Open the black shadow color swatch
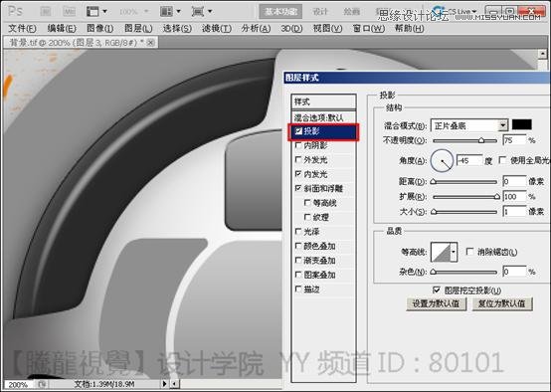The height and width of the screenshot is (392, 551). [x=521, y=124]
